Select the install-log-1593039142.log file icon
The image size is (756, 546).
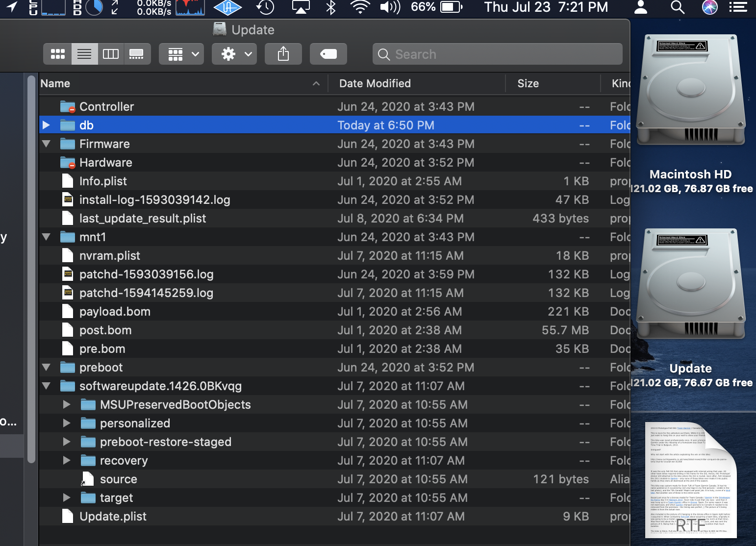(x=68, y=199)
